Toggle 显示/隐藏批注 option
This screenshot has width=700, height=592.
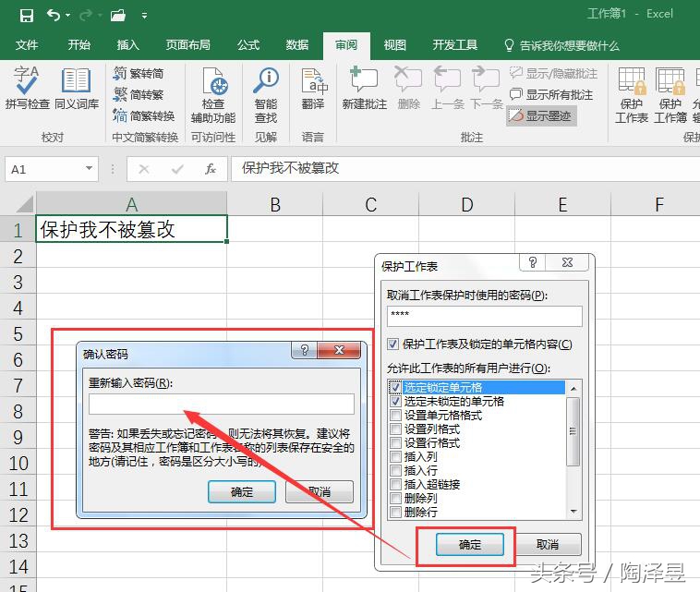click(x=553, y=73)
